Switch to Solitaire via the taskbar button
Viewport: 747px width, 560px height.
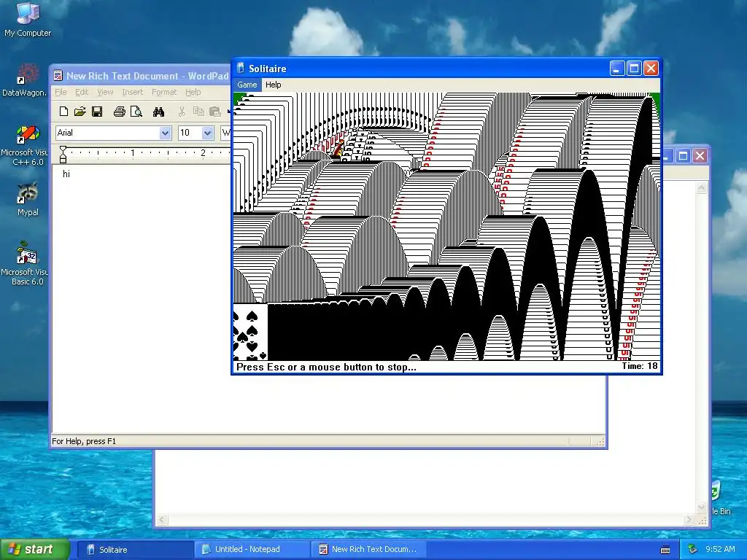(135, 550)
